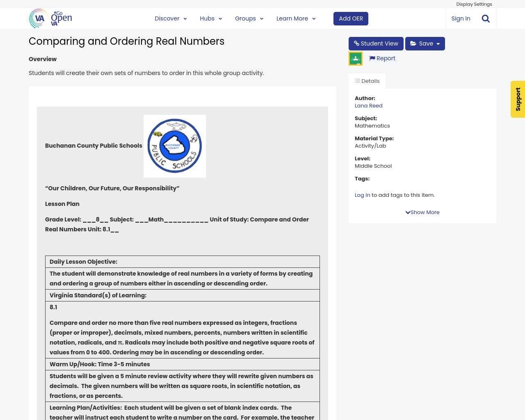Click the Sign In link
The height and width of the screenshot is (420, 525).
tap(461, 18)
